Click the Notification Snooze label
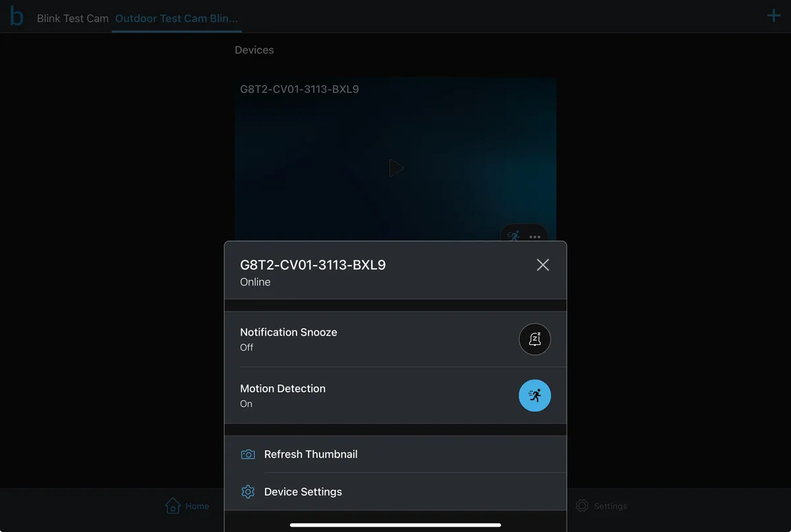 pyautogui.click(x=289, y=332)
